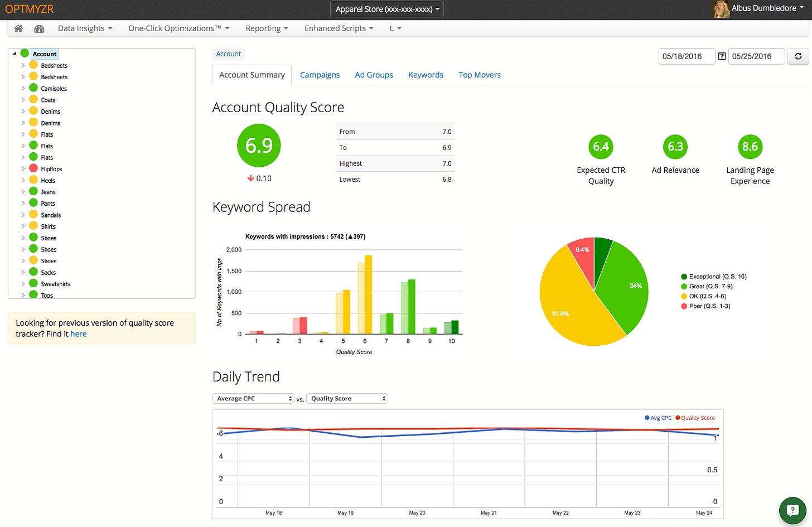
Task: Click the Poor (Q.S. 1-3) legend swatch
Action: coord(684,306)
